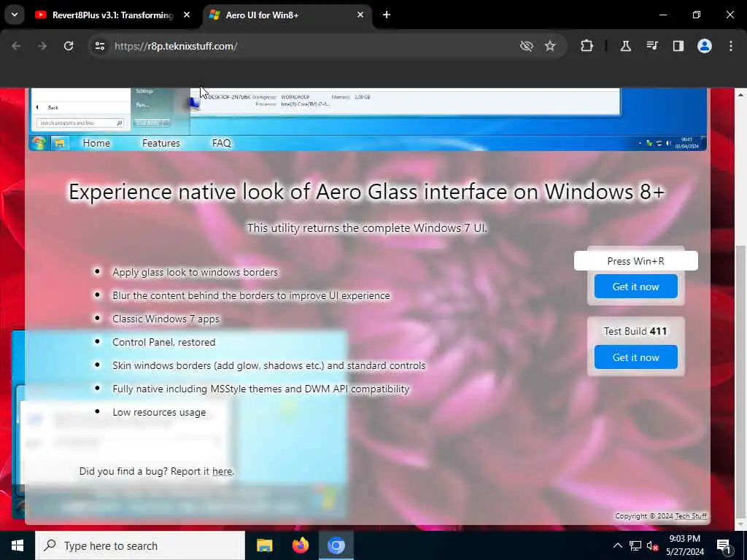The height and width of the screenshot is (560, 747).
Task: Open the Windows Start menu
Action: point(18,545)
